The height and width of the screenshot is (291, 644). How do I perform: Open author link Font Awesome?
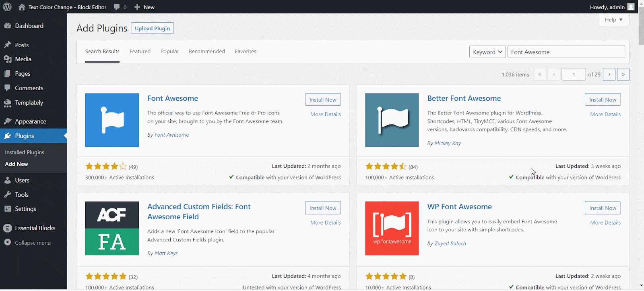[x=171, y=135]
